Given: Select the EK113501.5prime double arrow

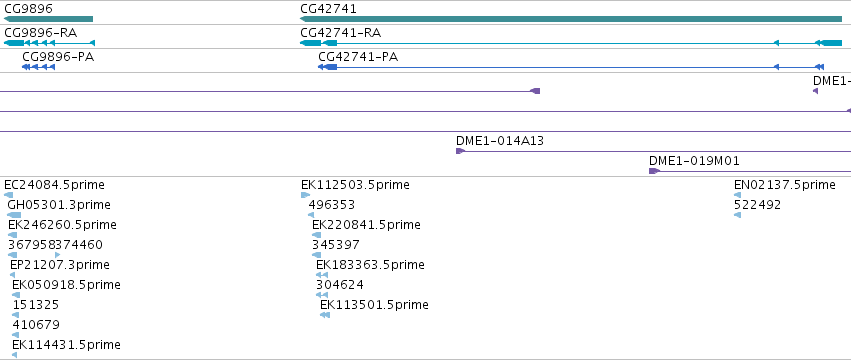Looking at the screenshot, I should click(325, 315).
